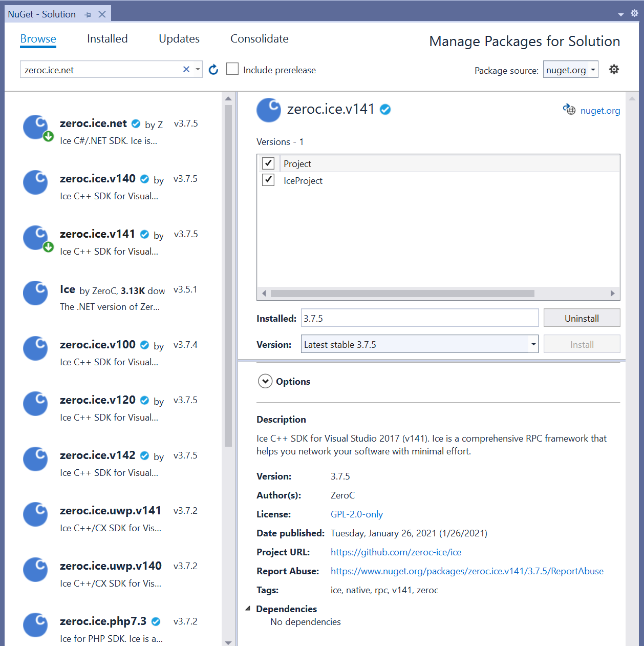
Task: Click the pin icon on NuGet tab
Action: coord(88,15)
